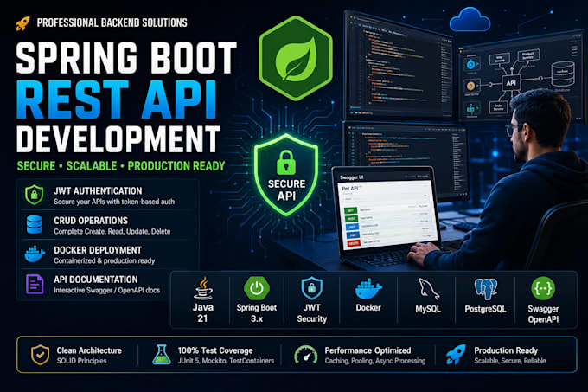Click 'Interactive Swagger / OpenAPI docs' text
The width and height of the screenshot is (588, 392).
tap(107, 291)
